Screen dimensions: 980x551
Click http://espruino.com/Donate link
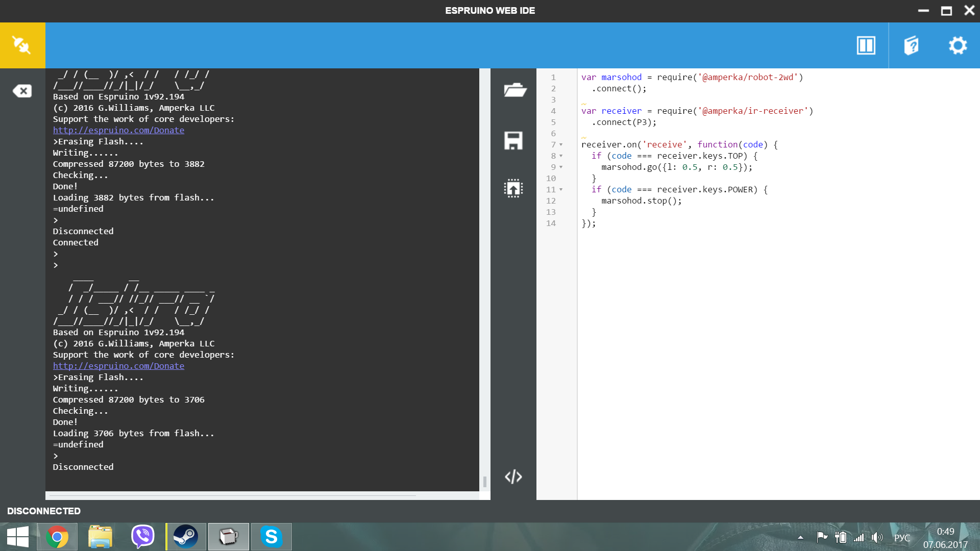pos(118,130)
